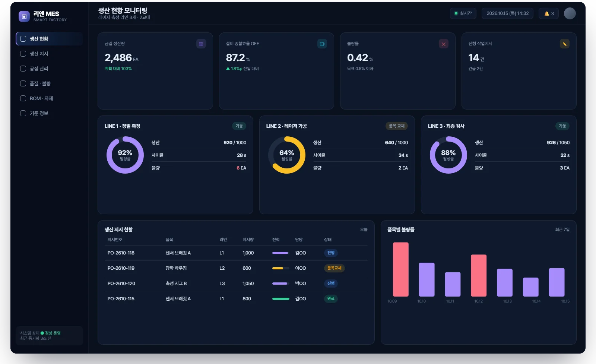Click the 진행 status tag for PO-2610-120
Image resolution: width=596 pixels, height=364 pixels.
click(x=331, y=284)
